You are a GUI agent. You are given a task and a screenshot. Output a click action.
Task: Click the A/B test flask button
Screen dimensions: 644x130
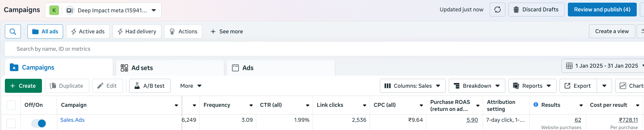150,86
